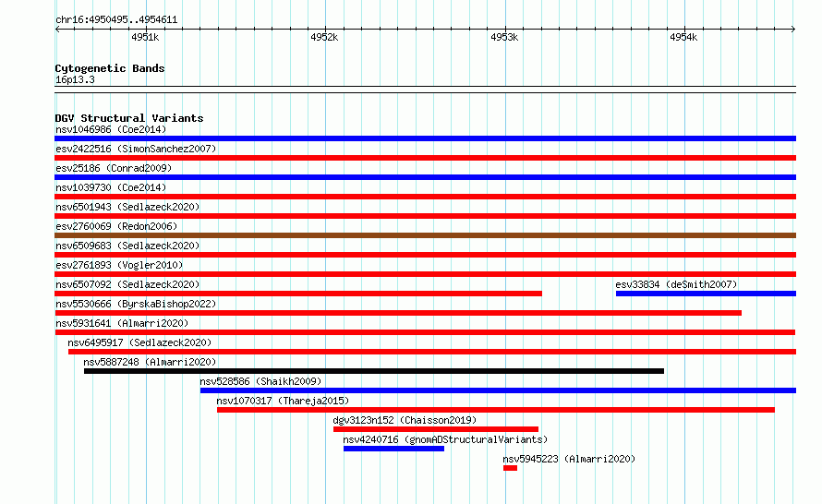Click nsv6495917 (Sedlazeck2020) label
Viewport: 822px width, 504px height.
coord(139,342)
